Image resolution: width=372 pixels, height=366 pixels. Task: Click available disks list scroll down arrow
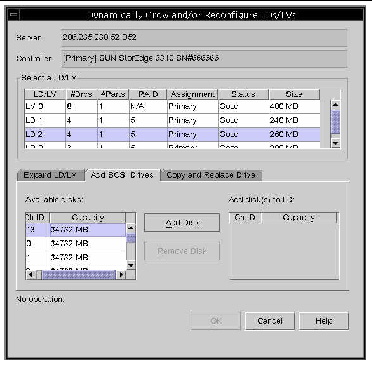131,265
